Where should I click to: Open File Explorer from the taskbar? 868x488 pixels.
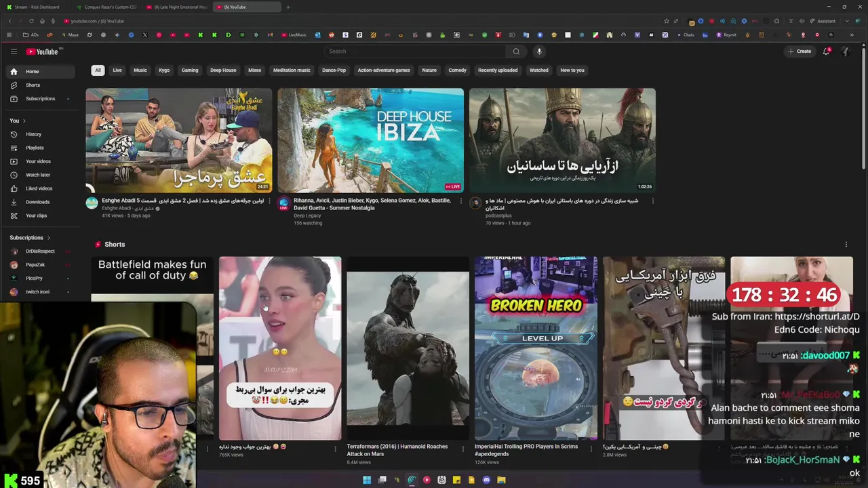(501, 480)
